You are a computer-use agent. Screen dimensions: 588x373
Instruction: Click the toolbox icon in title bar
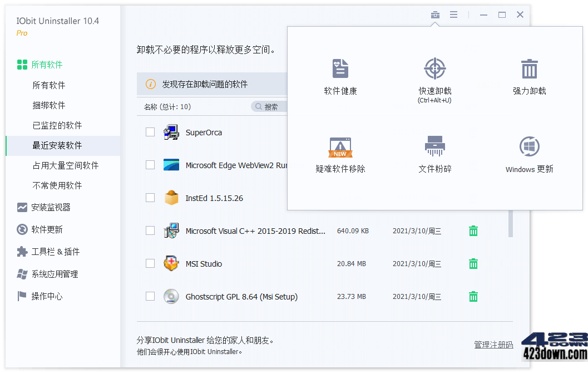tap(435, 15)
